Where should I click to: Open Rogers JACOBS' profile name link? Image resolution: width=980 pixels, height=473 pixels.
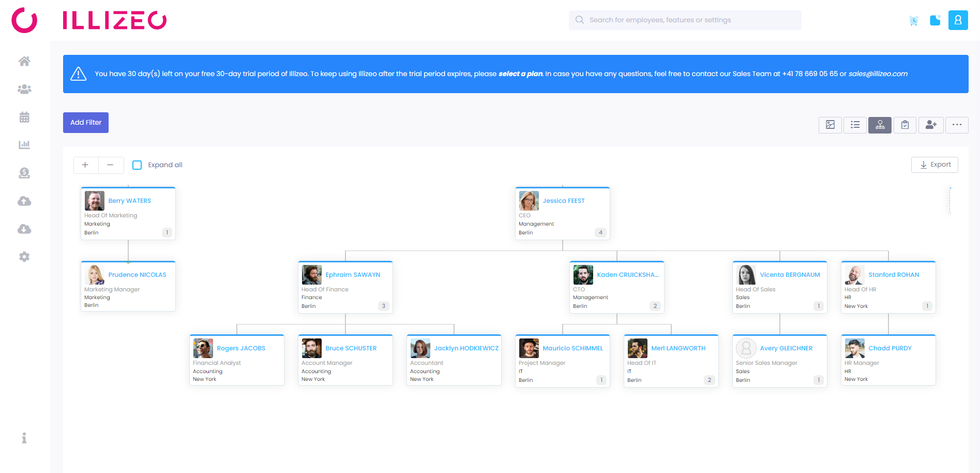241,348
